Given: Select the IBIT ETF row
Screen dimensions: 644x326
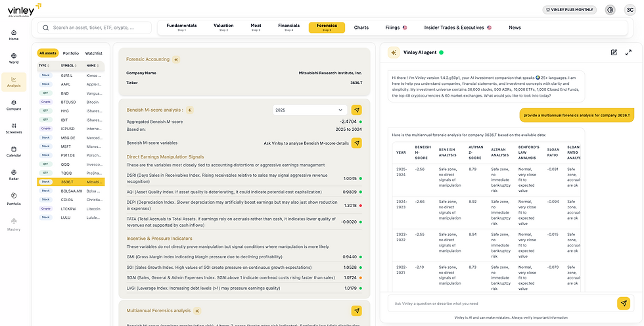Looking at the screenshot, I should [x=71, y=120].
